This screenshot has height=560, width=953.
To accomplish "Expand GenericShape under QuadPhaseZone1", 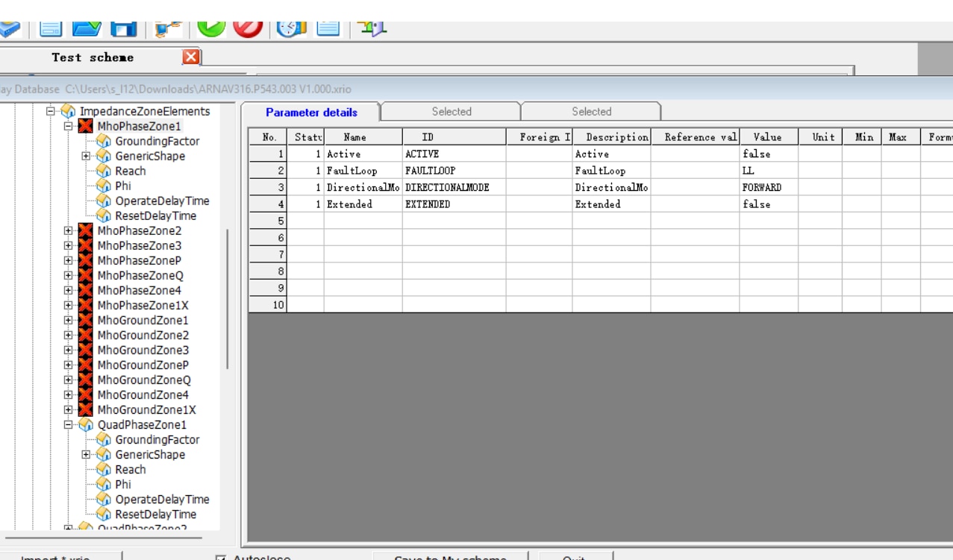I will coord(87,454).
